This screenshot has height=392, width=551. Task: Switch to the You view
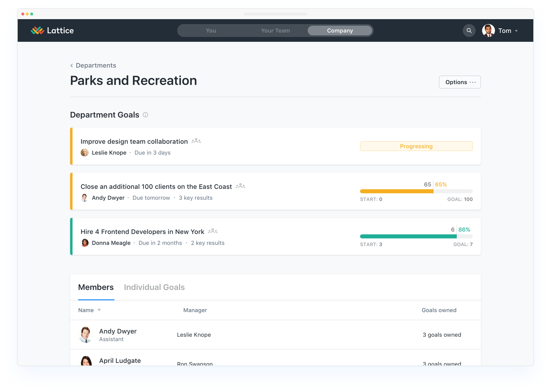tap(211, 31)
